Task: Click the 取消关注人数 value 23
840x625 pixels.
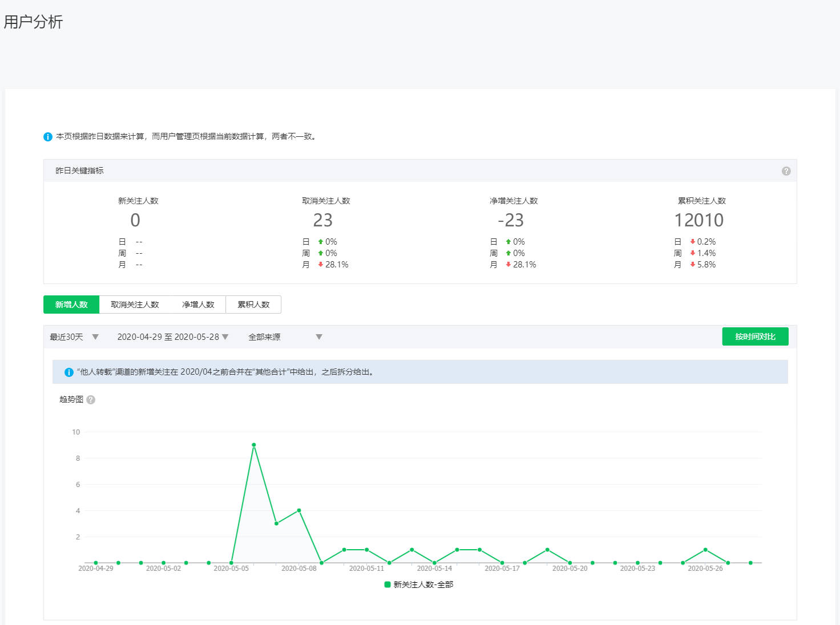Action: [322, 220]
